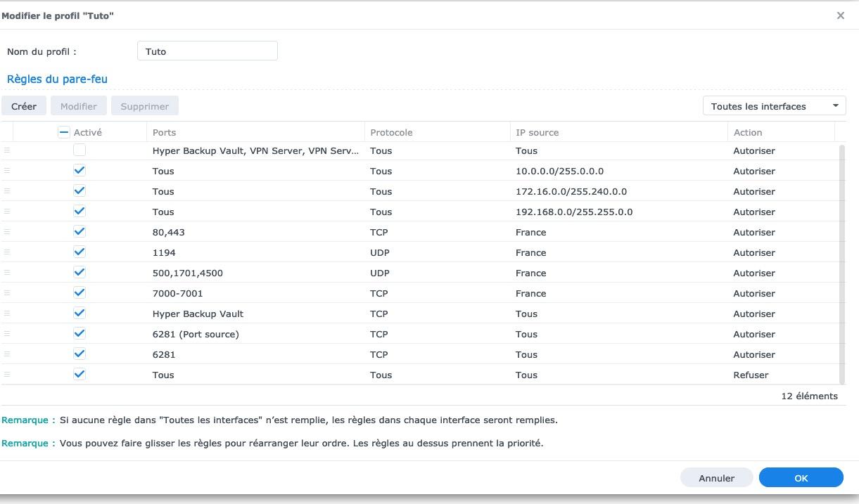Click the Protocole column header
859x504 pixels.
point(391,132)
